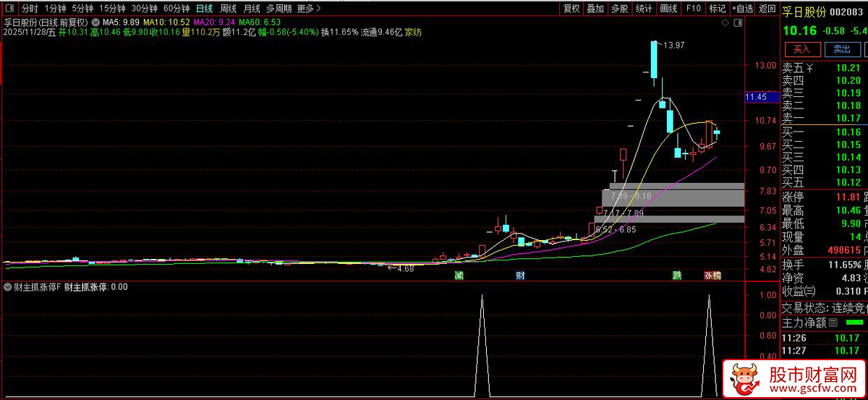
Task: Click the 孚日股份 stock name in quote panel
Action: [804, 12]
